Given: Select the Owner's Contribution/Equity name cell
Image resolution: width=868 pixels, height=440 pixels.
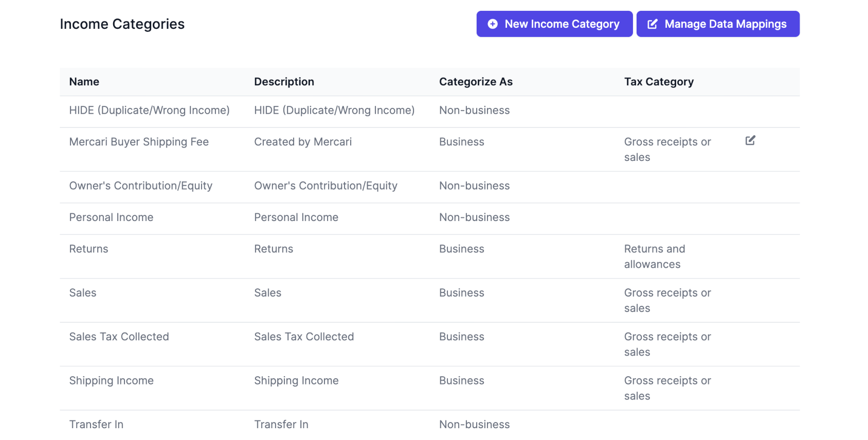Looking at the screenshot, I should [x=141, y=186].
